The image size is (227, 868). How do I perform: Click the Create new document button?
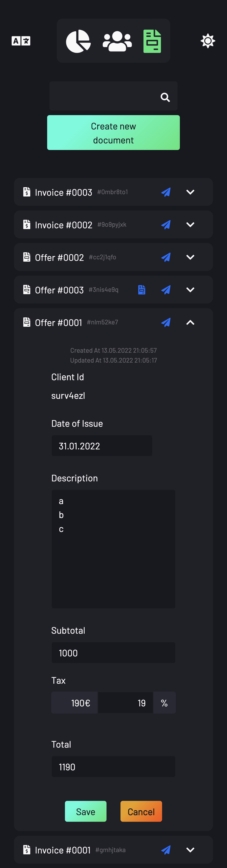113,132
